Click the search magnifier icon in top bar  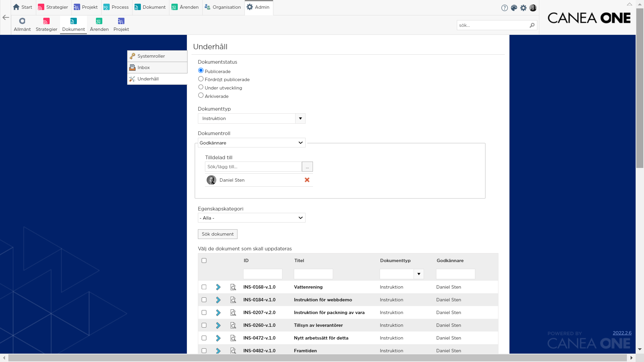(x=532, y=25)
